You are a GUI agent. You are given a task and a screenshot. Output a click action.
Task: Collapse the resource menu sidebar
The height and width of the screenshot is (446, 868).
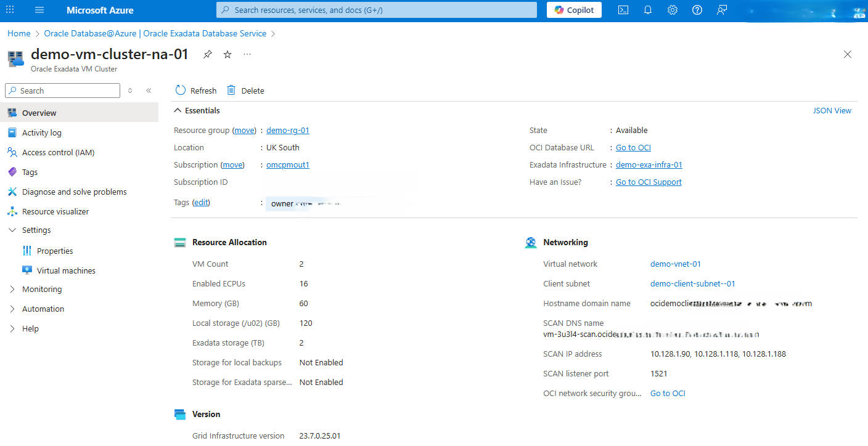pyautogui.click(x=148, y=91)
